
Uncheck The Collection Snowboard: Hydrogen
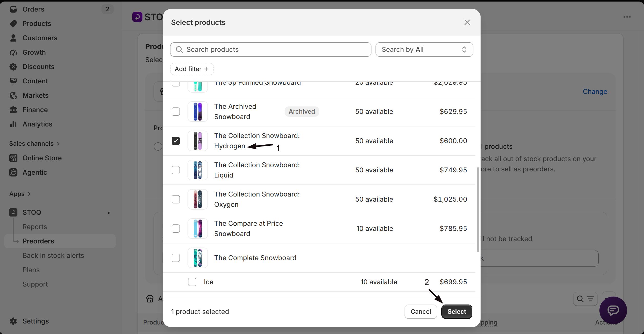(176, 141)
